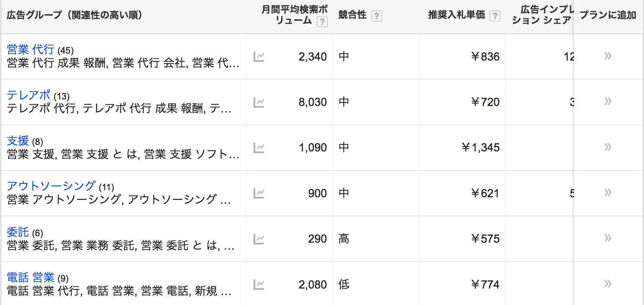Open help for 月間平均検索ボリューム
The width and height of the screenshot is (644, 305).
pyautogui.click(x=322, y=22)
